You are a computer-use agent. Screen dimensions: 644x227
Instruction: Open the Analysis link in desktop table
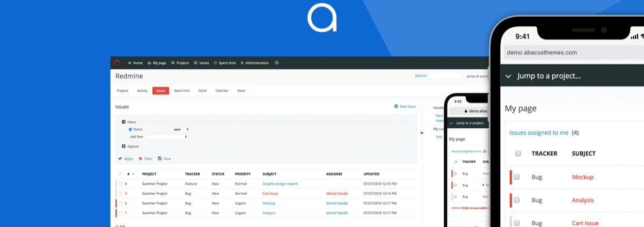click(x=269, y=213)
